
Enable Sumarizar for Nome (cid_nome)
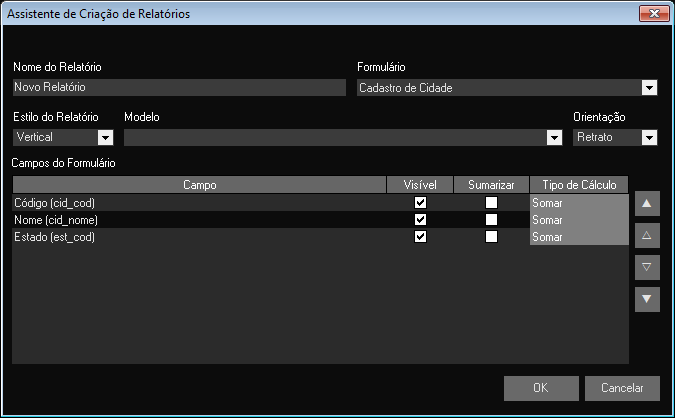pyautogui.click(x=491, y=219)
